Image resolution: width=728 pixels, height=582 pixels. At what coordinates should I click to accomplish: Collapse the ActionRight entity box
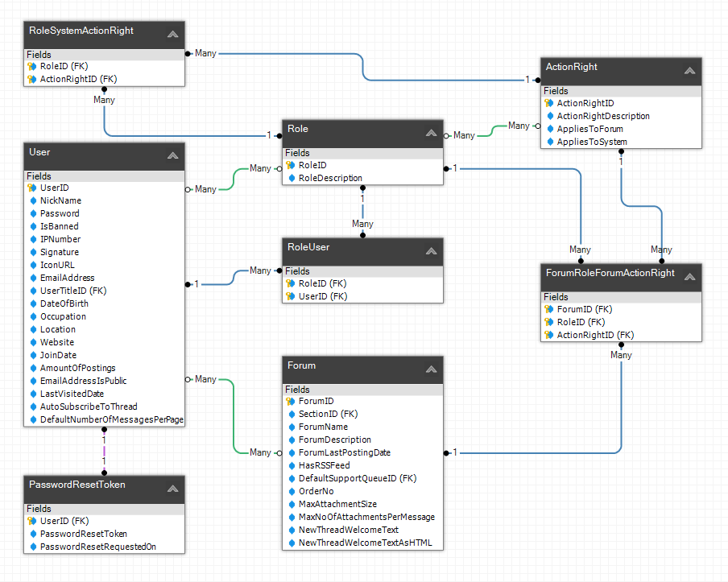(690, 71)
